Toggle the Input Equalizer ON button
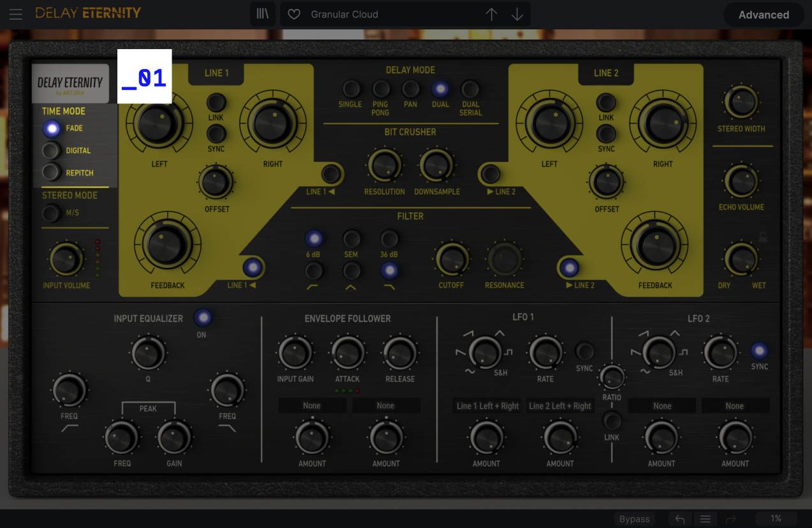The image size is (812, 528). (202, 317)
